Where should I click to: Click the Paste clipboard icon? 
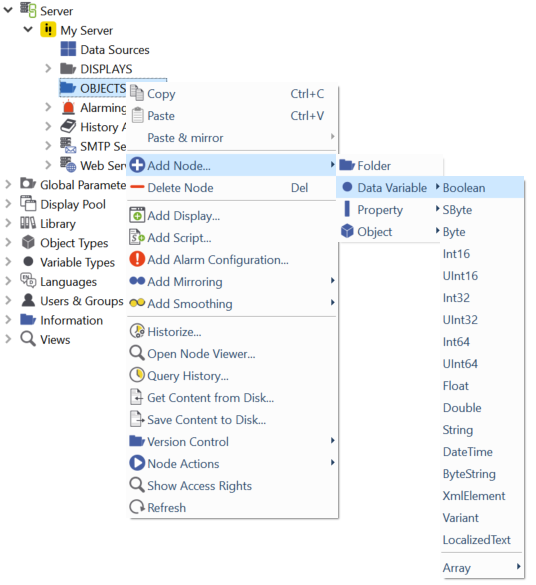pos(137,115)
